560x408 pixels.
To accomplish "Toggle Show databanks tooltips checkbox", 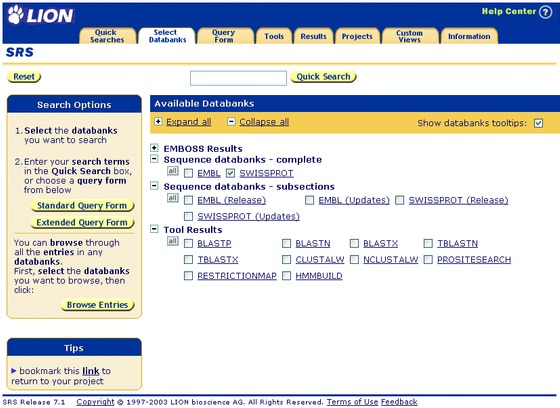I will [539, 123].
